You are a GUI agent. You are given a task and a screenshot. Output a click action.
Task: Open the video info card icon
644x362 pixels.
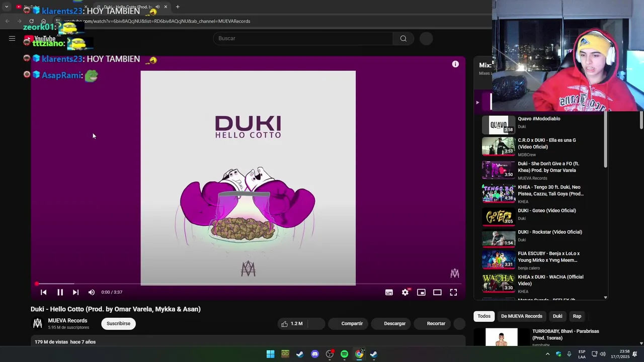(x=455, y=64)
